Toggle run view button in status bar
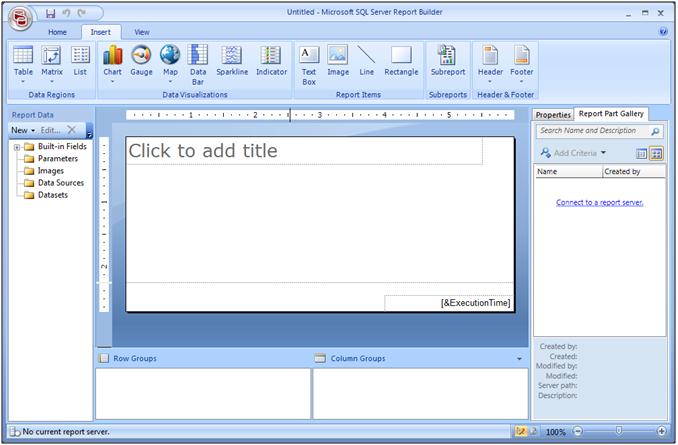The image size is (678, 445). coord(533,431)
